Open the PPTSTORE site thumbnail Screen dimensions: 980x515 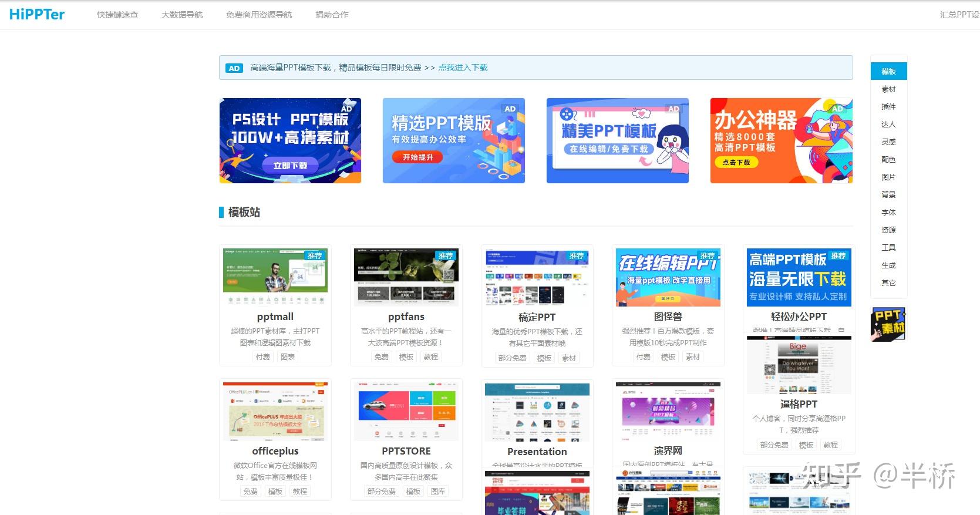tap(406, 412)
